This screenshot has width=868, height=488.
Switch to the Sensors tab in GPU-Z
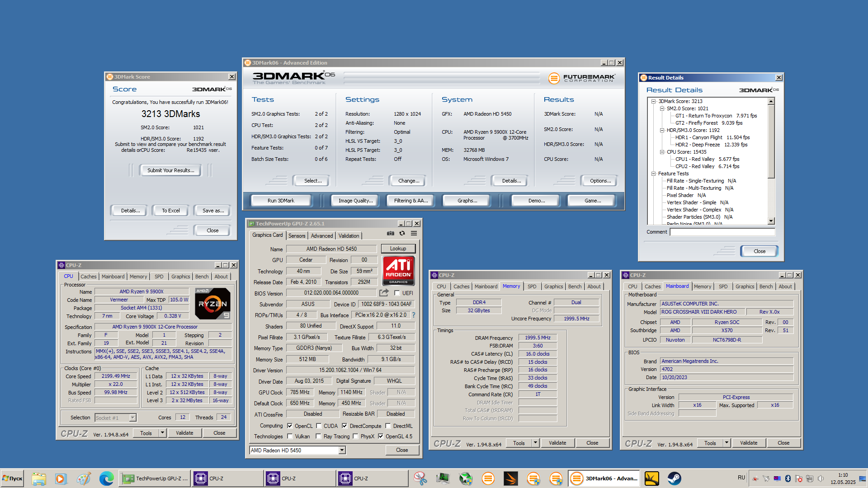pyautogui.click(x=297, y=235)
